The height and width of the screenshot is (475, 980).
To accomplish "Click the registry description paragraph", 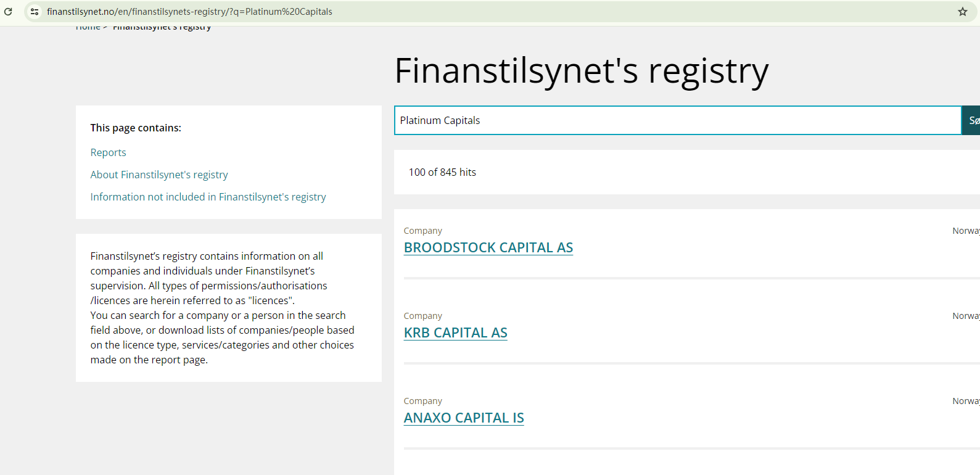I will click(x=222, y=308).
